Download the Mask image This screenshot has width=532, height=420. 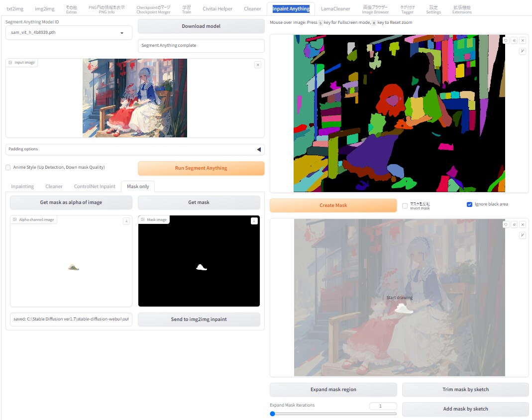[254, 221]
